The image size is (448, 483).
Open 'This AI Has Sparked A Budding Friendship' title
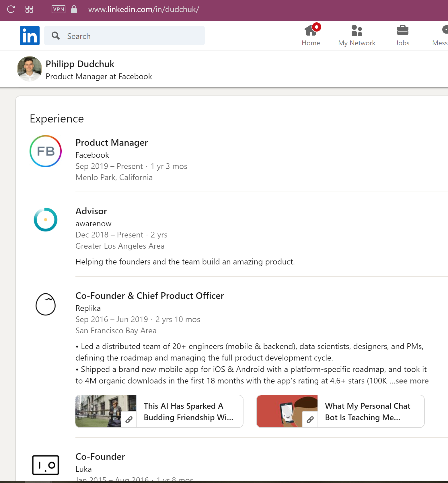189,412
